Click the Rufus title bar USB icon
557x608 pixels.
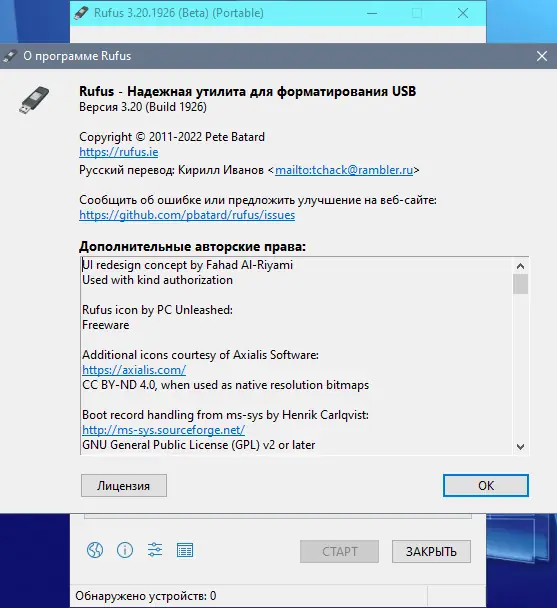[x=81, y=13]
